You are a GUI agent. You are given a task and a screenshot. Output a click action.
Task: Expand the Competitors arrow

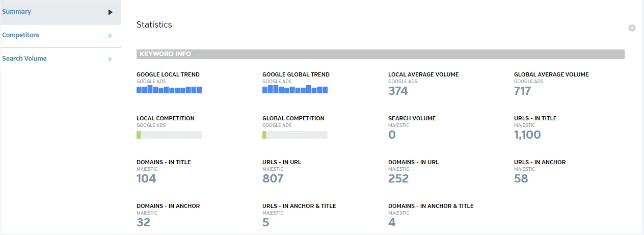pos(111,36)
